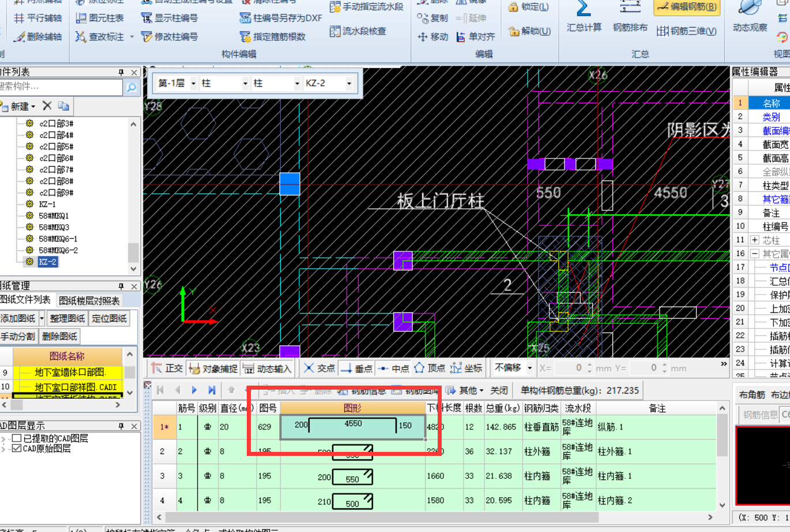Screen dimensions: 790x532
Task: Collapse the 其它属性 group in the property editor
Action: (755, 254)
